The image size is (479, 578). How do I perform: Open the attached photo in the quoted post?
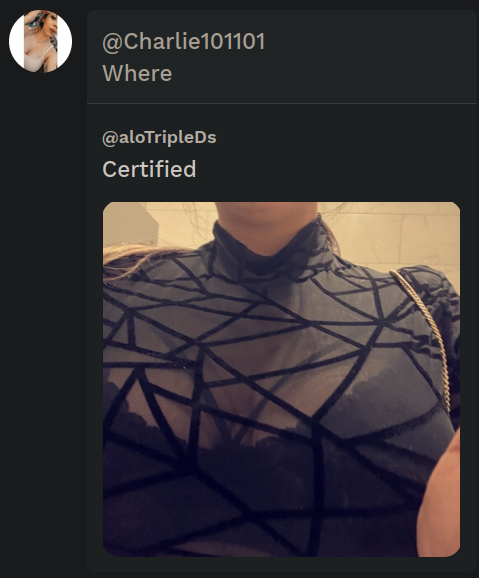point(281,379)
